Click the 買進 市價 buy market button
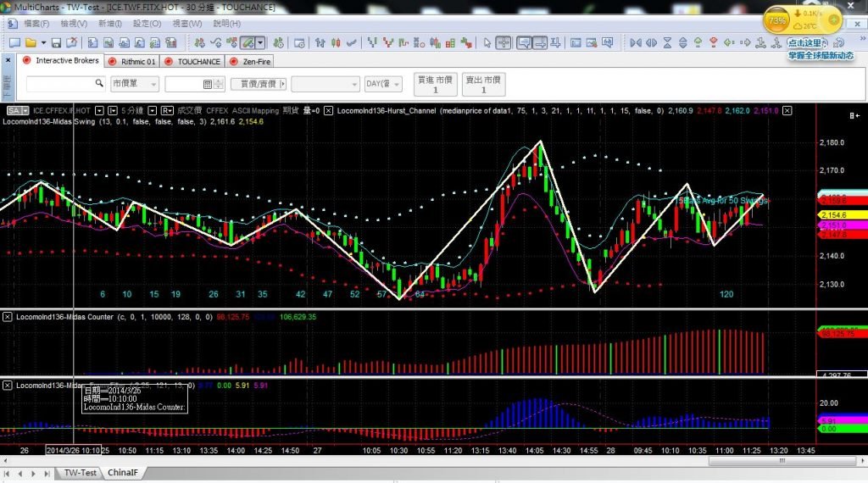Viewport: 868px width, 483px height. 435,84
